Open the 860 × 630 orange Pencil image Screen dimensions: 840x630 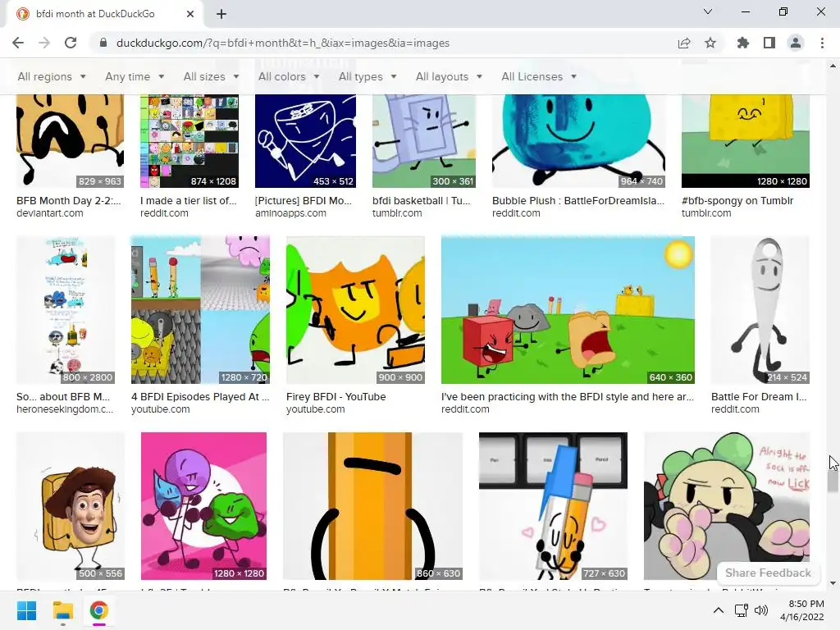372,505
